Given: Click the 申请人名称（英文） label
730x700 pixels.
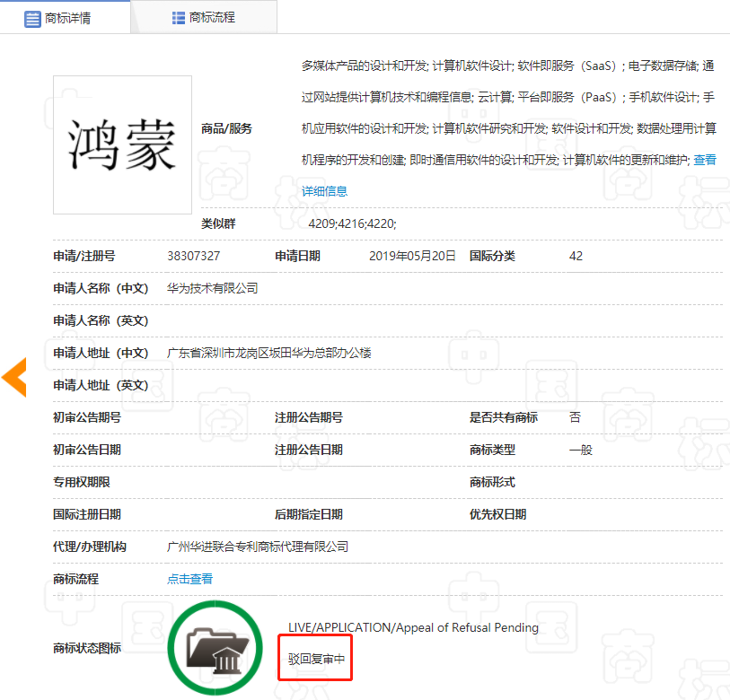Looking at the screenshot, I should click(101, 320).
